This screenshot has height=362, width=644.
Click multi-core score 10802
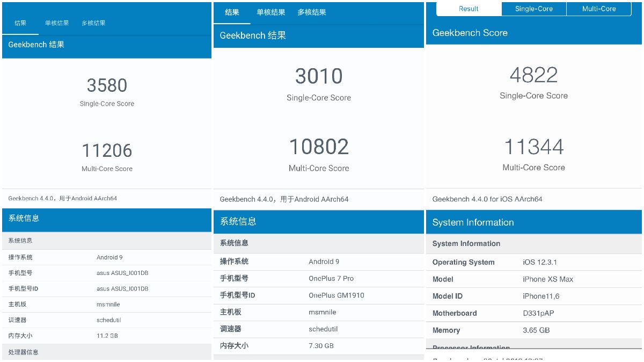[319, 147]
